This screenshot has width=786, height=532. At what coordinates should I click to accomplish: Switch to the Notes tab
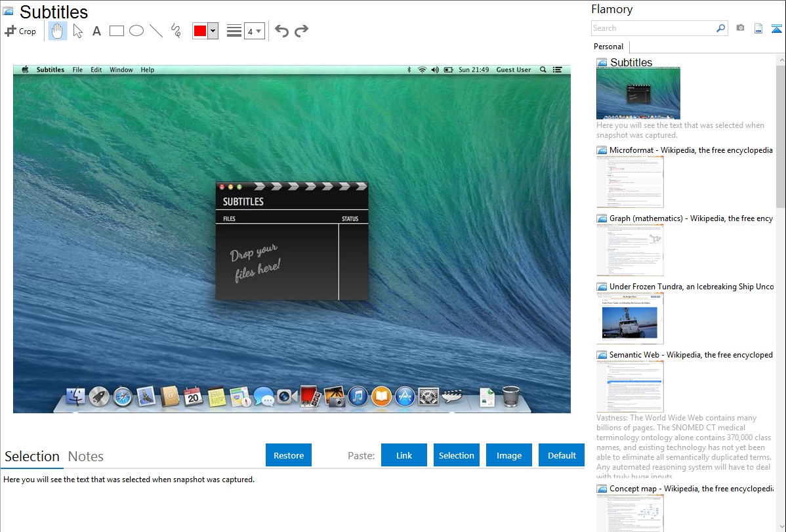point(86,457)
